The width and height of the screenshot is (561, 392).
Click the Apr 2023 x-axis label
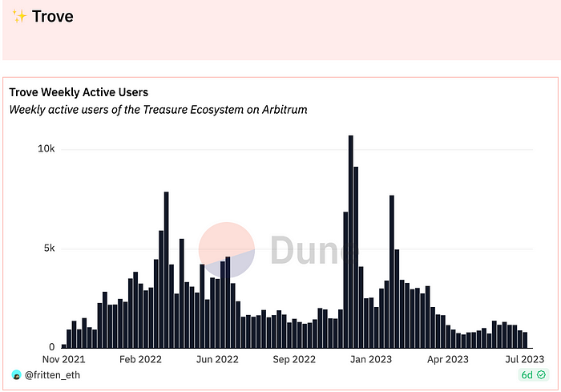click(446, 360)
